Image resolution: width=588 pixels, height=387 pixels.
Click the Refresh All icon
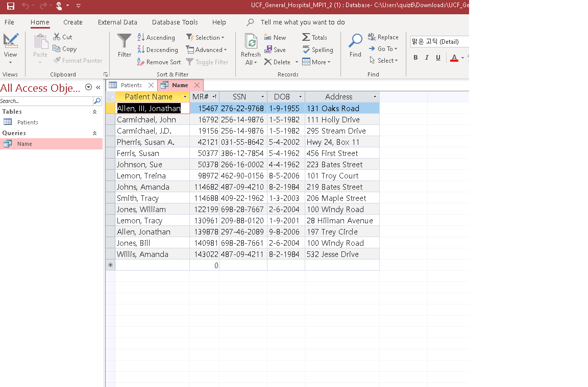point(251,41)
